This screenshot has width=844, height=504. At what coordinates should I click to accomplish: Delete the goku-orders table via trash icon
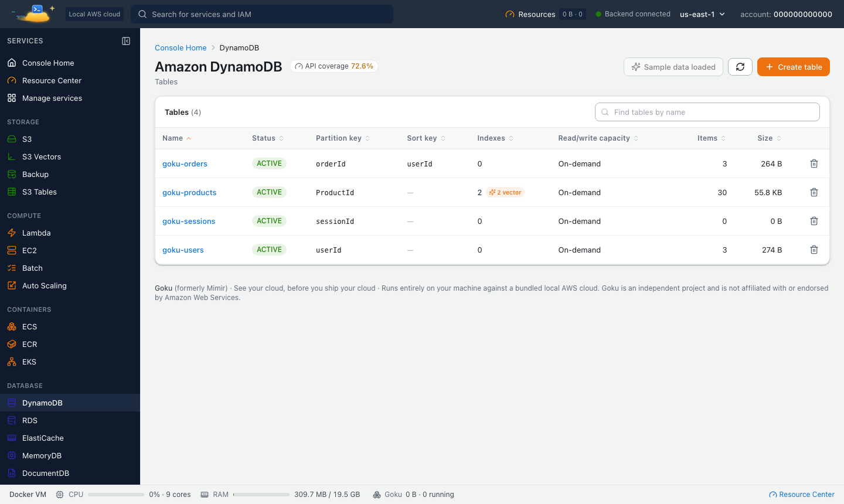click(814, 164)
